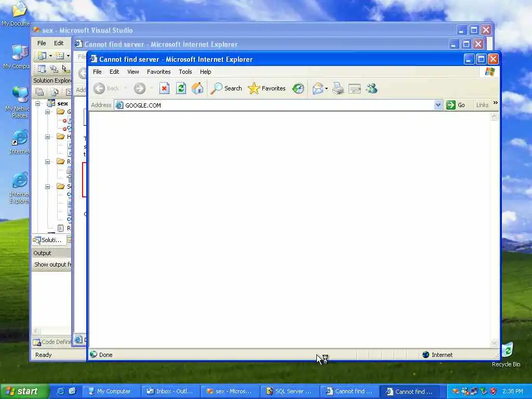This screenshot has height=399, width=532.
Task: Print the page with the printer icon
Action: pos(338,88)
